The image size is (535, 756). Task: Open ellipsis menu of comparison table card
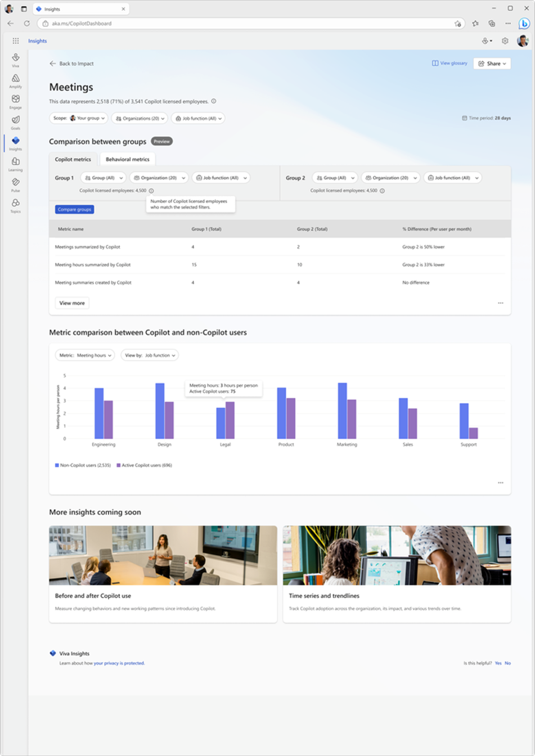pyautogui.click(x=500, y=303)
